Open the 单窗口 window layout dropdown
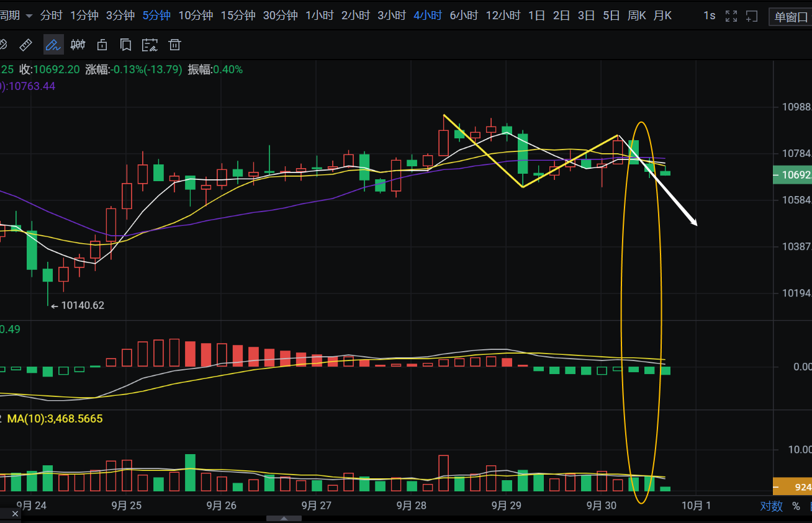This screenshot has width=812, height=523. point(790,17)
